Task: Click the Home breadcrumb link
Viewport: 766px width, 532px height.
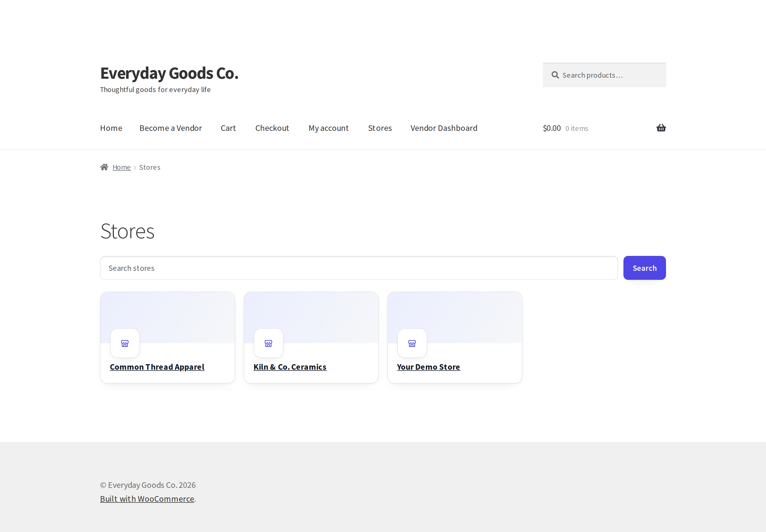Action: (122, 167)
